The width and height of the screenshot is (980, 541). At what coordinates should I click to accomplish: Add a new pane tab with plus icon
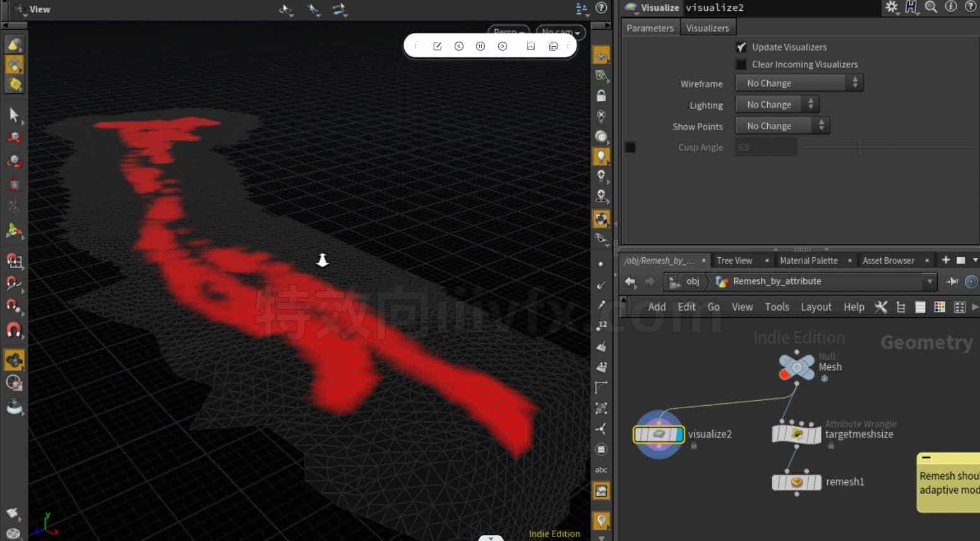[946, 260]
